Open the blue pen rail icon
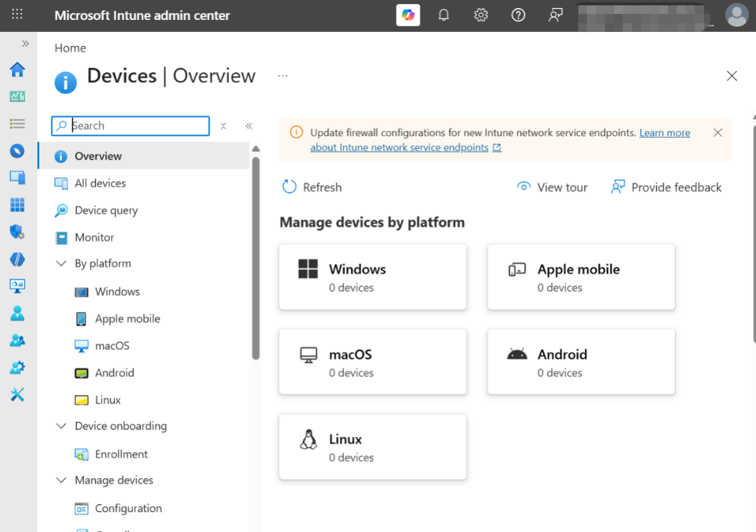This screenshot has width=756, height=532. tap(17, 259)
